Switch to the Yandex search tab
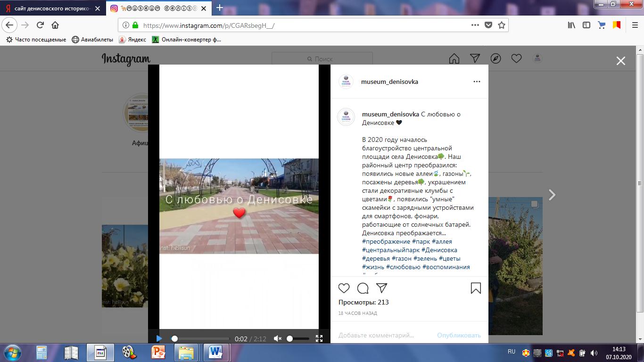644x362 pixels. (53, 8)
